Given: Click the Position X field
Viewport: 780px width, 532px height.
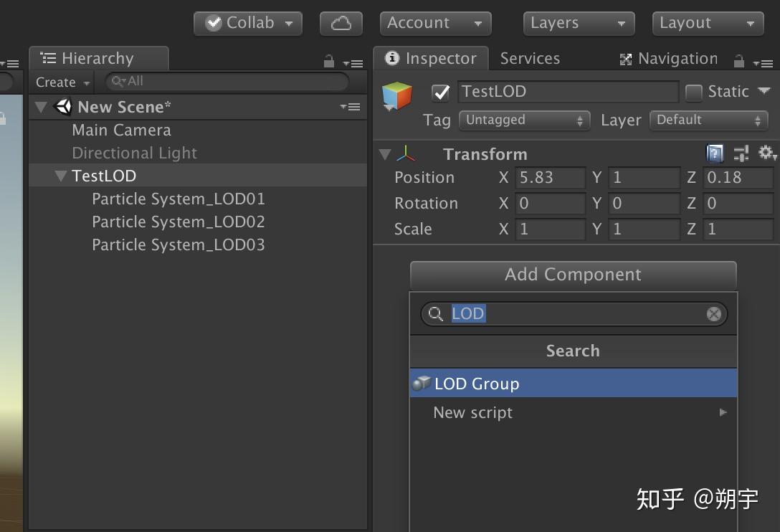Looking at the screenshot, I should tap(550, 178).
